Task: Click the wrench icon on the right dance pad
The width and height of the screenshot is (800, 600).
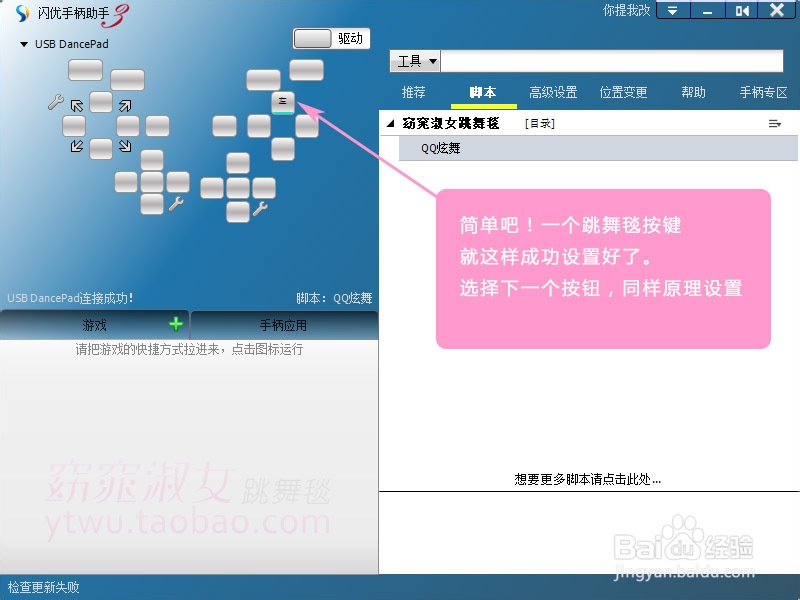Action: point(261,210)
